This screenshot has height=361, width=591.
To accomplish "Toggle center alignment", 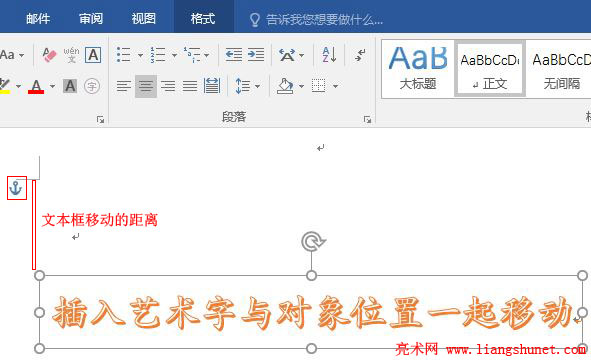I will 146,86.
